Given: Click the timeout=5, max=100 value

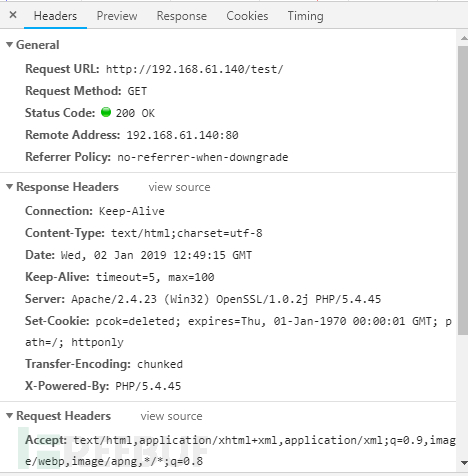Looking at the screenshot, I should pyautogui.click(x=155, y=277).
